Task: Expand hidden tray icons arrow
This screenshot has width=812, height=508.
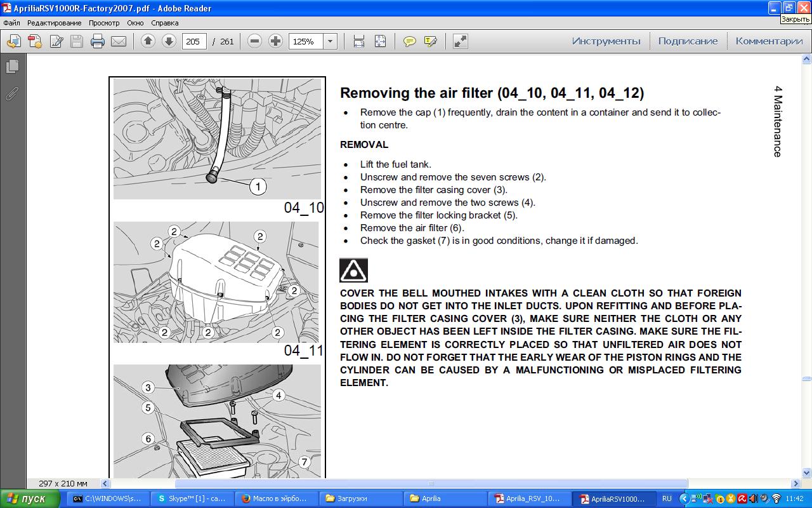Action: click(684, 499)
